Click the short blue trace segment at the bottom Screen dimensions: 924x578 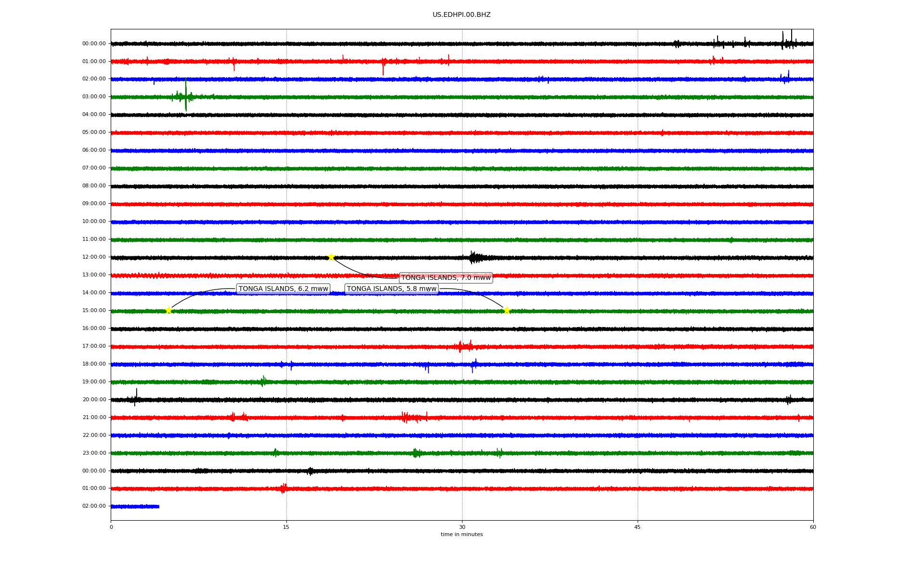pos(135,506)
